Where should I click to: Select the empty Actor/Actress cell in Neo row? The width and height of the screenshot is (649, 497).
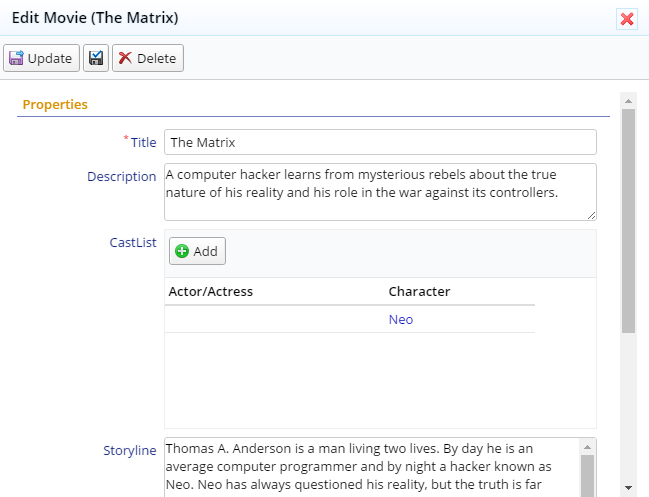coord(275,320)
